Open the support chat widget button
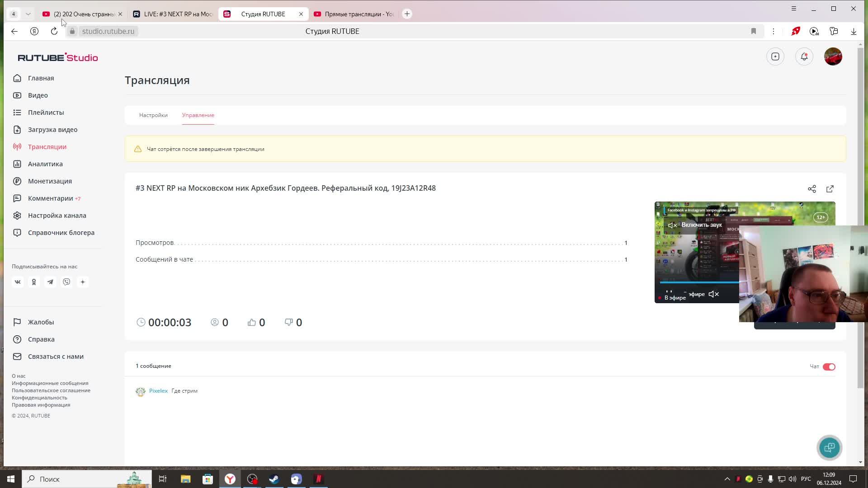The height and width of the screenshot is (488, 868). tap(829, 447)
